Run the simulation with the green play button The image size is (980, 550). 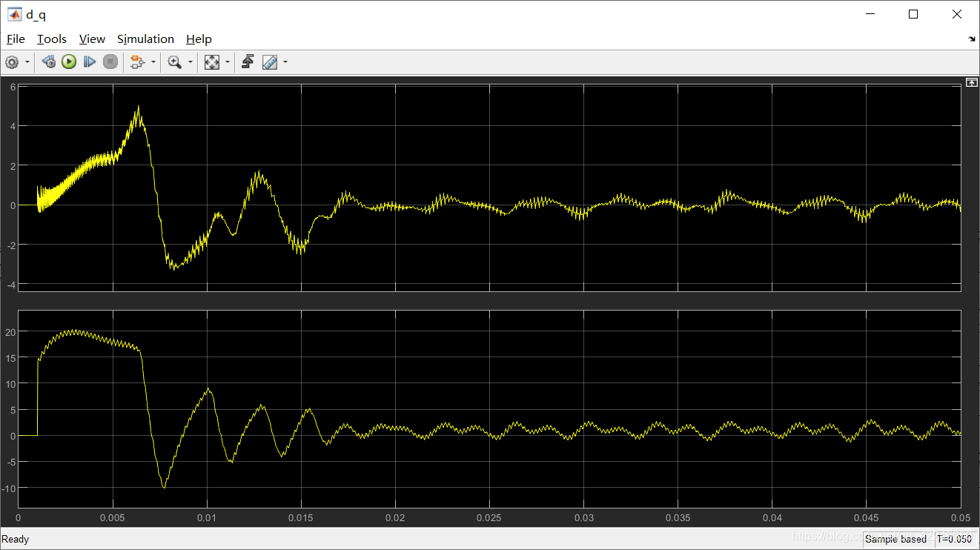[69, 62]
